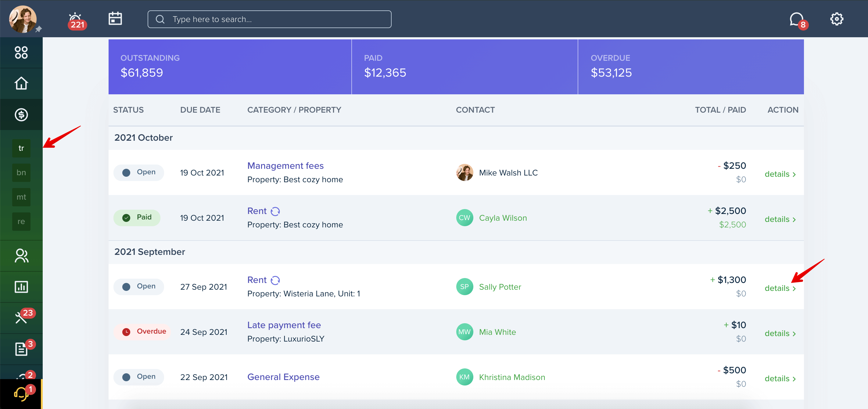Image resolution: width=868 pixels, height=409 pixels.
Task: Open Mia White contact
Action: pos(497,332)
